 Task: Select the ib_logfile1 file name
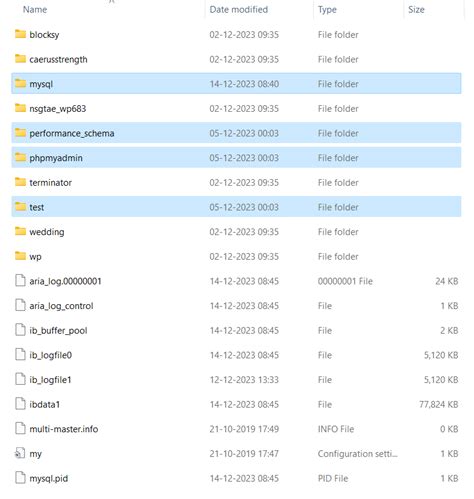click(50, 380)
